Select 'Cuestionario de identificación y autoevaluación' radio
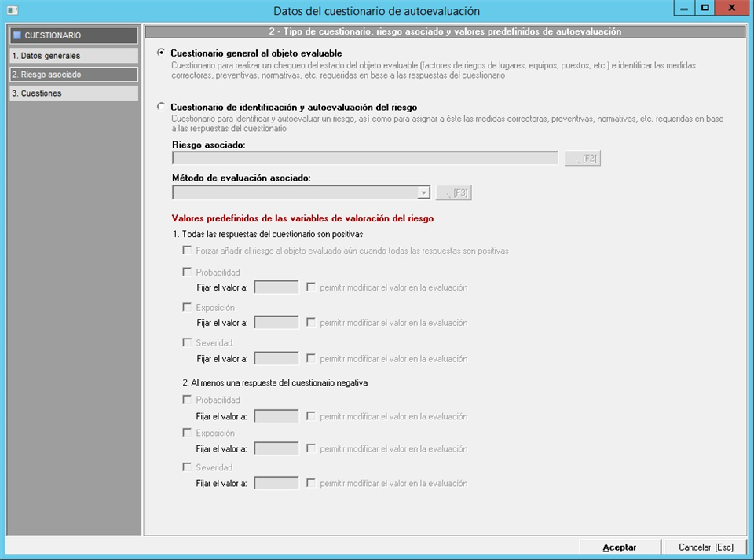This screenshot has height=560, width=754. pyautogui.click(x=162, y=107)
